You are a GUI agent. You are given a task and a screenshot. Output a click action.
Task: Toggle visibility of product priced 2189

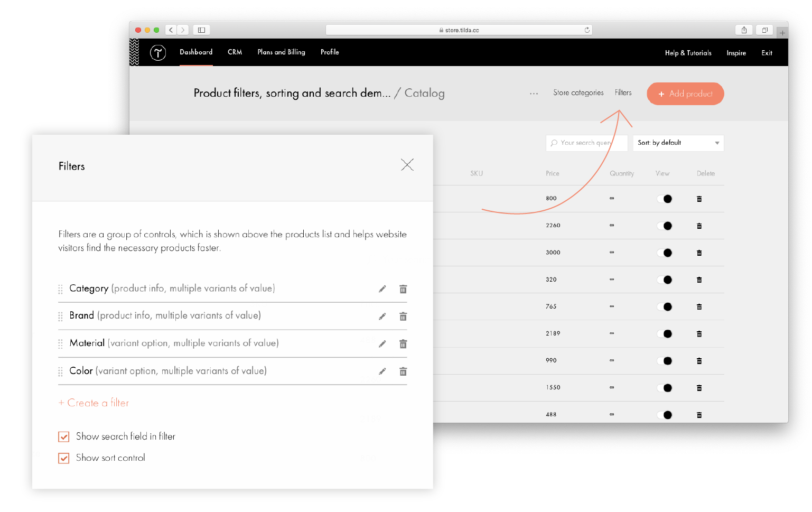[665, 333]
